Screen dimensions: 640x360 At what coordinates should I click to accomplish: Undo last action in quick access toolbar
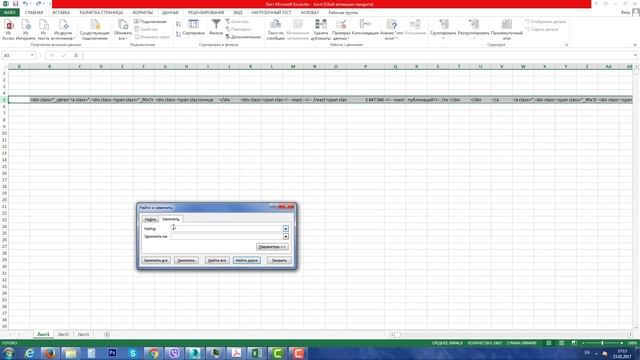[x=25, y=4]
